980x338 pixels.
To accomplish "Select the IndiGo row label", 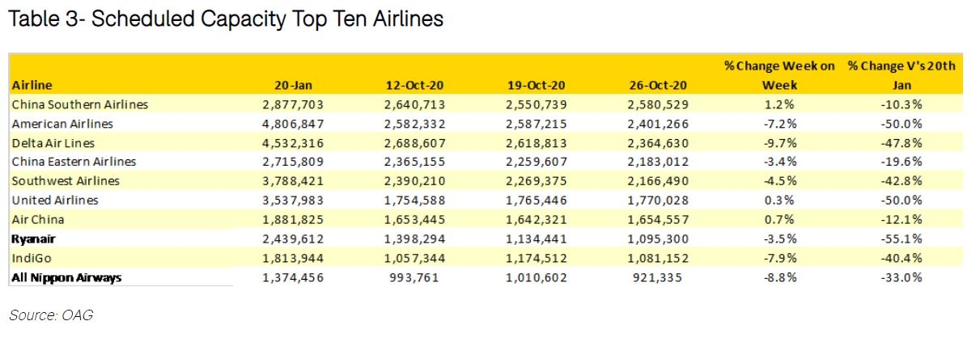I will click(x=32, y=259).
